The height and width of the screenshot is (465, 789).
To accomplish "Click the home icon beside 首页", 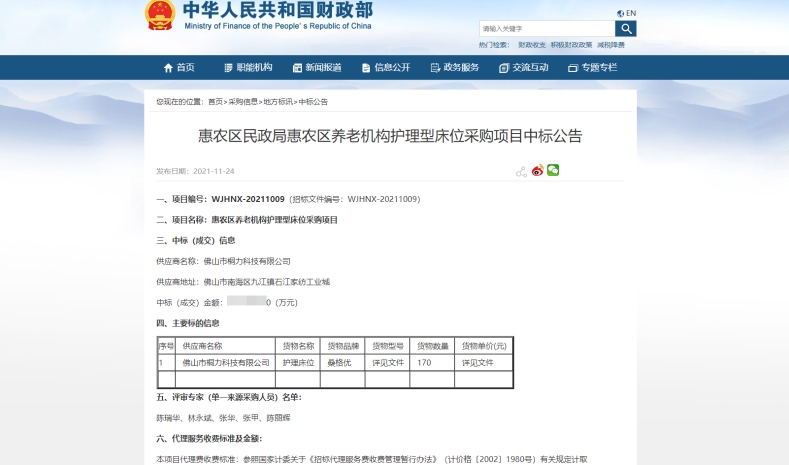I will 168,68.
